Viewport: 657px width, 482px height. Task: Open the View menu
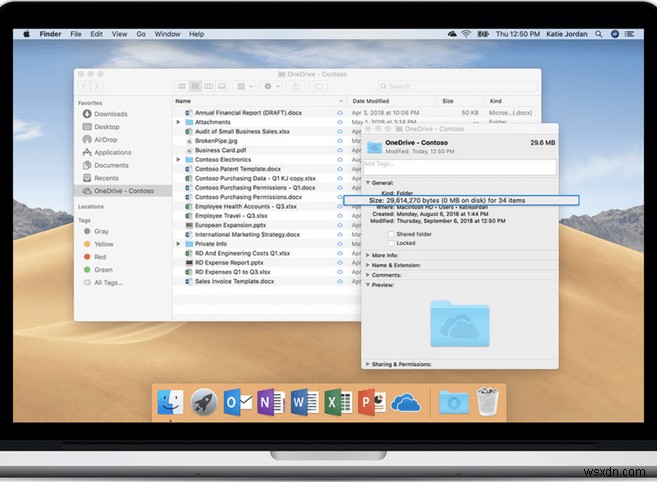(x=119, y=34)
